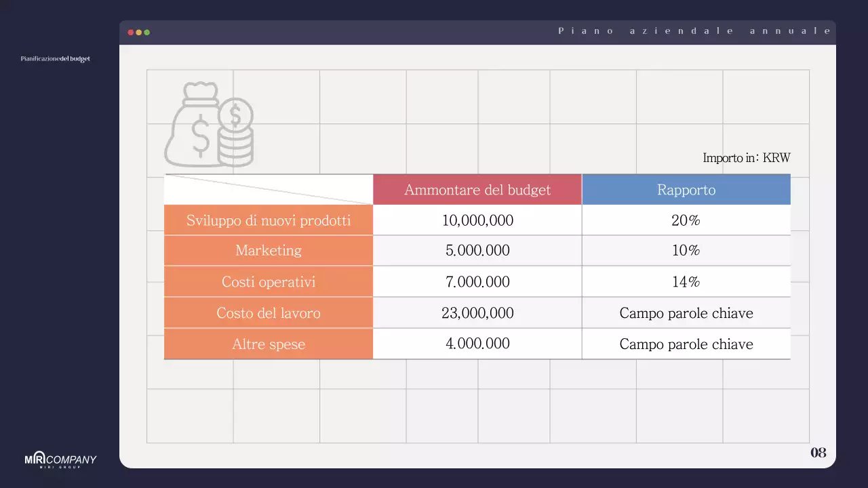The width and height of the screenshot is (868, 488).
Task: Click the MIRI COMPANY logo
Action: [x=60, y=460]
